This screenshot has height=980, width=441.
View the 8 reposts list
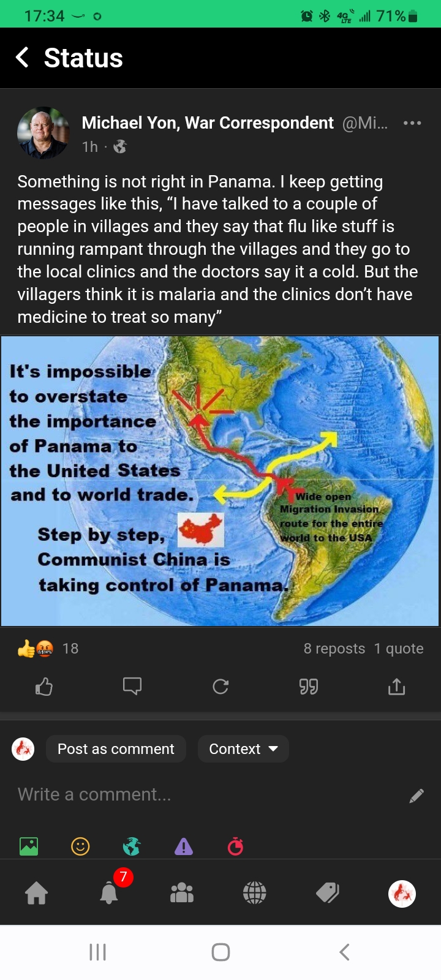[334, 649]
